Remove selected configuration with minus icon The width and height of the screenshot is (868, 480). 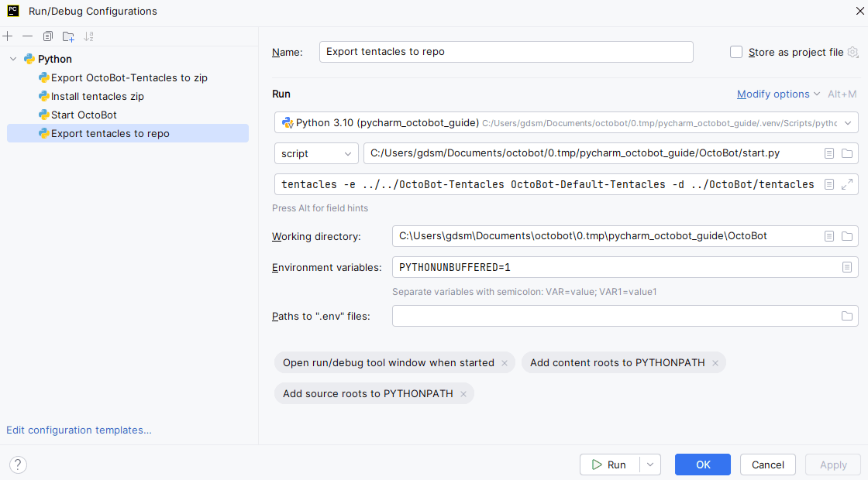pyautogui.click(x=27, y=36)
